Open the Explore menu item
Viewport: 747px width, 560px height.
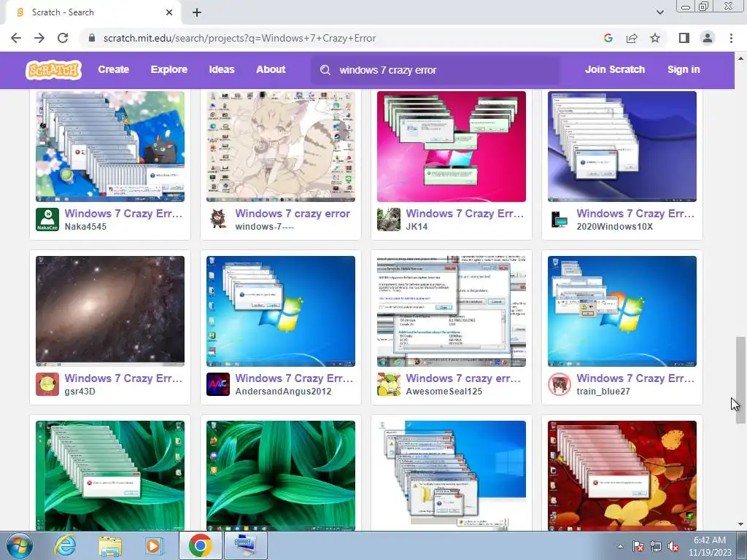click(x=169, y=69)
